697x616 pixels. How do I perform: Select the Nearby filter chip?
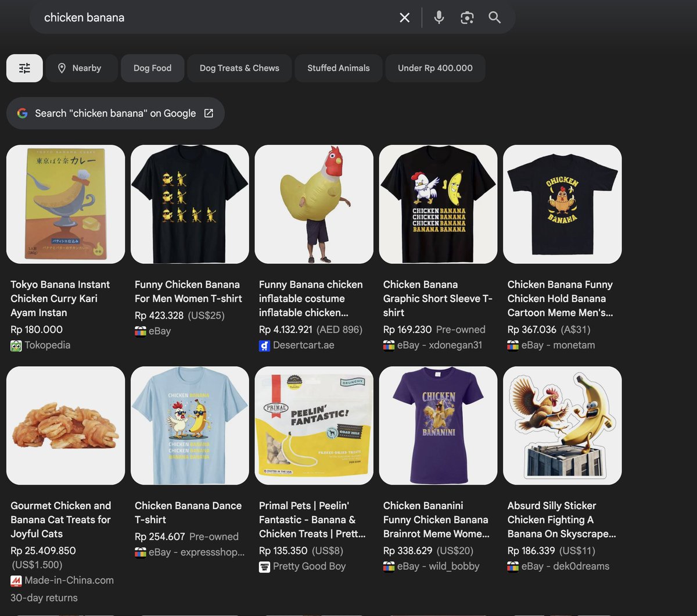82,68
